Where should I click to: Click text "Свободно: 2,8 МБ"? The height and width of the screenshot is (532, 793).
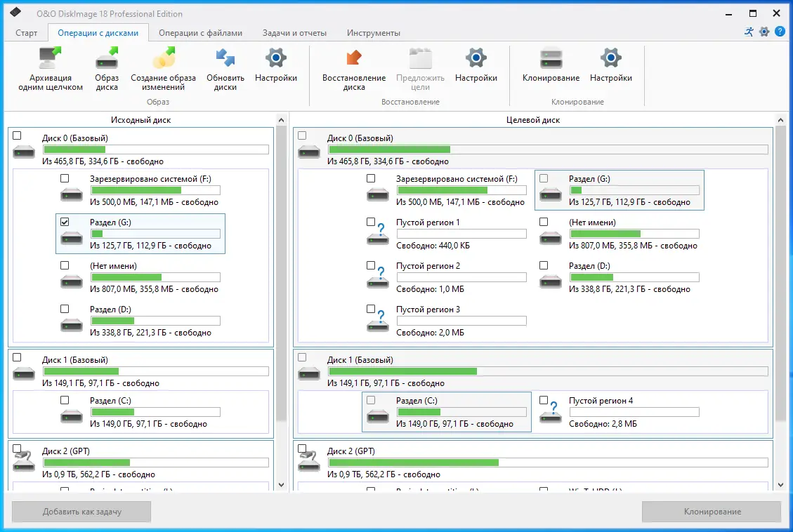[603, 425]
